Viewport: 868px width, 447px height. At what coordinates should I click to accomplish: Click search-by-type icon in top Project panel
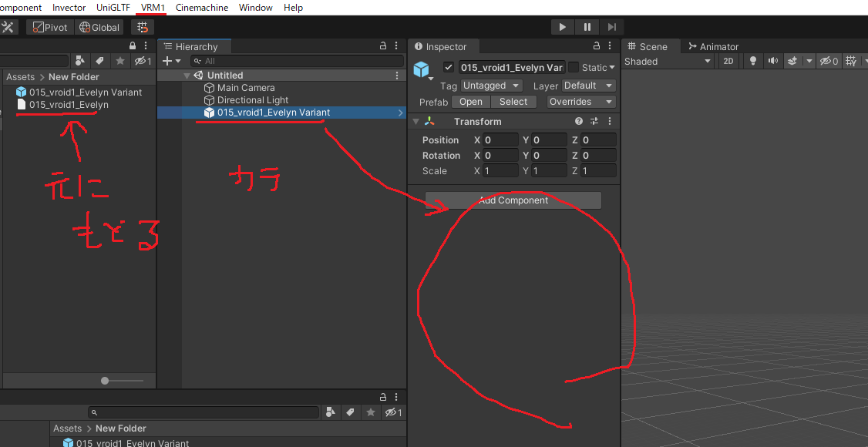(x=80, y=61)
